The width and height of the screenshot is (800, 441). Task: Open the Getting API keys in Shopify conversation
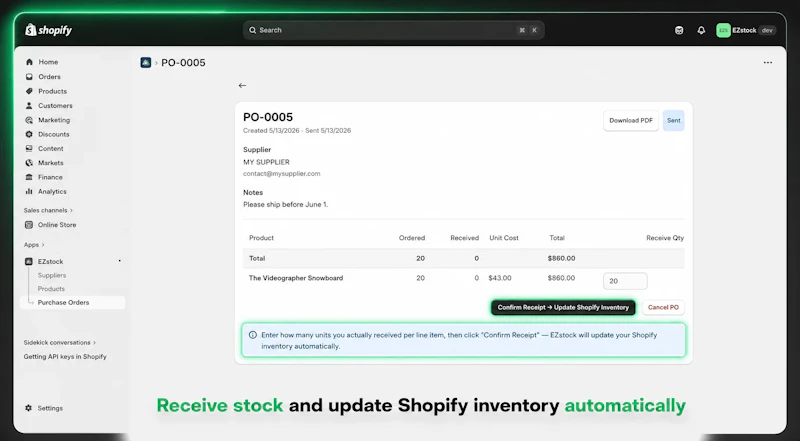click(65, 357)
